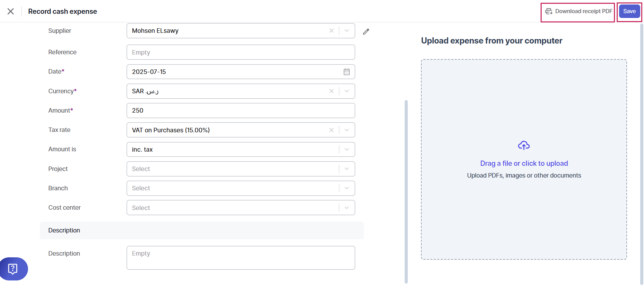
Task: Close the Record cash expense form
Action: pos(11,11)
